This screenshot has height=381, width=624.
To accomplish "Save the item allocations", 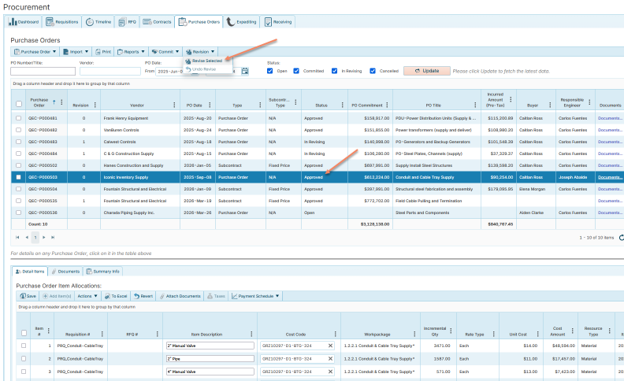I will point(28,296).
